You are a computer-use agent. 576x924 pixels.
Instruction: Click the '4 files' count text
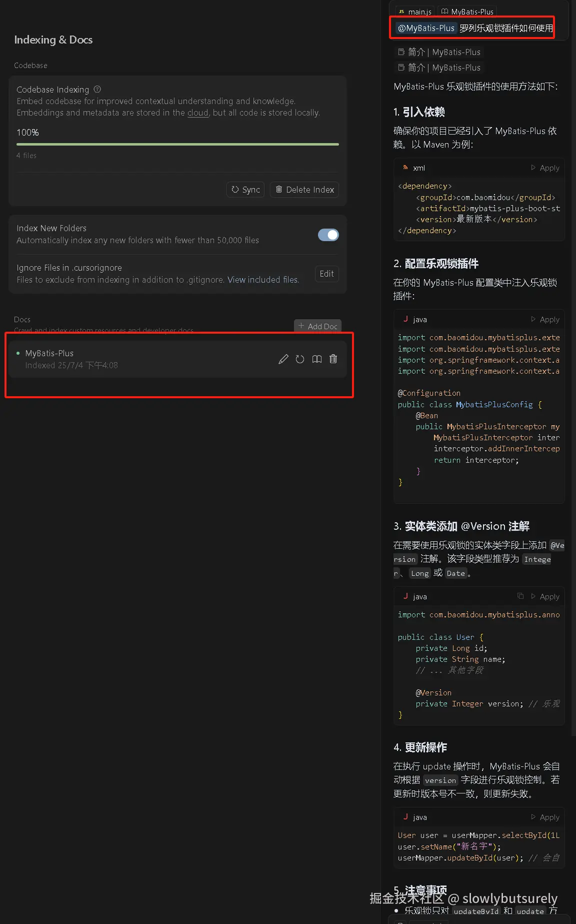(26, 156)
